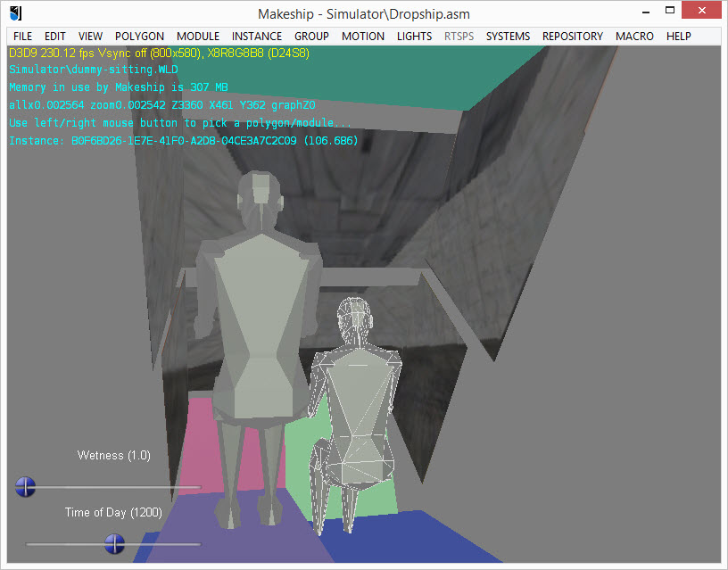Maximize the Makeship window
Screen dimensions: 728x570
(x=669, y=11)
